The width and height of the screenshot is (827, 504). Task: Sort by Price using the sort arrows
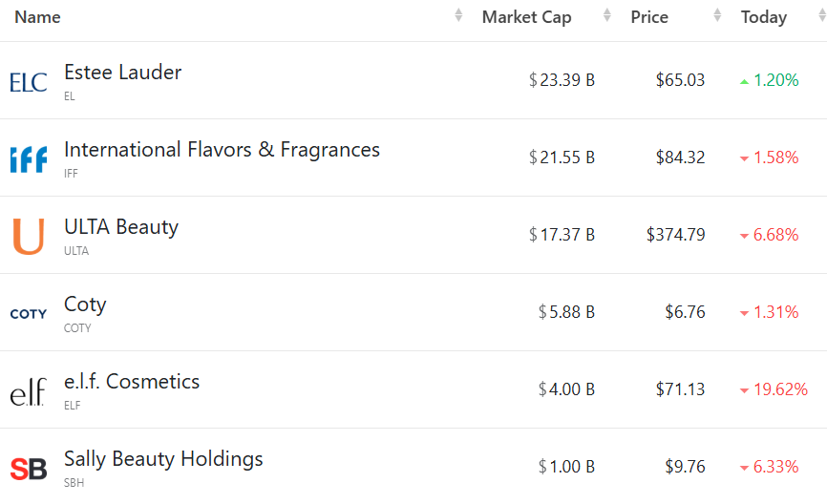[x=718, y=16]
